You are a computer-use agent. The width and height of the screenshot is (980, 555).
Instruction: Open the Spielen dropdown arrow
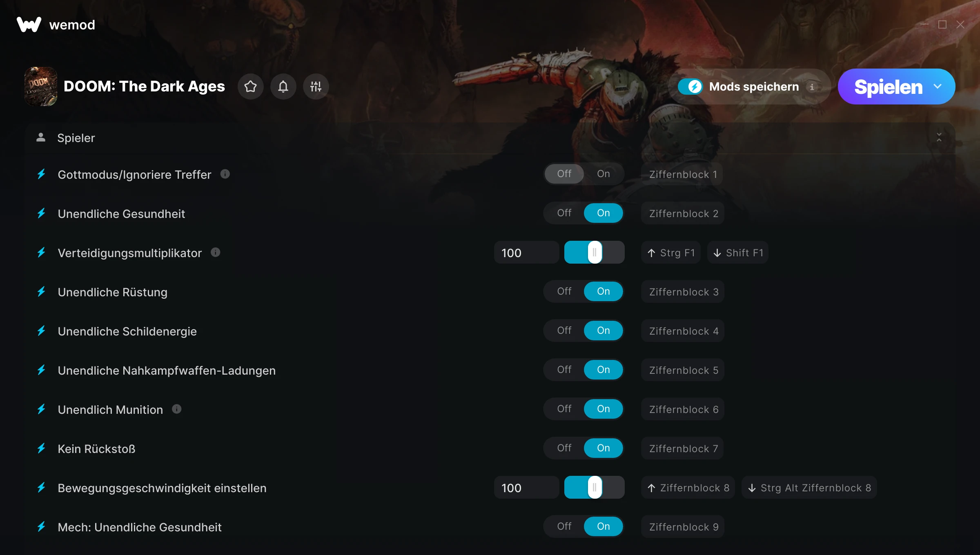point(938,87)
